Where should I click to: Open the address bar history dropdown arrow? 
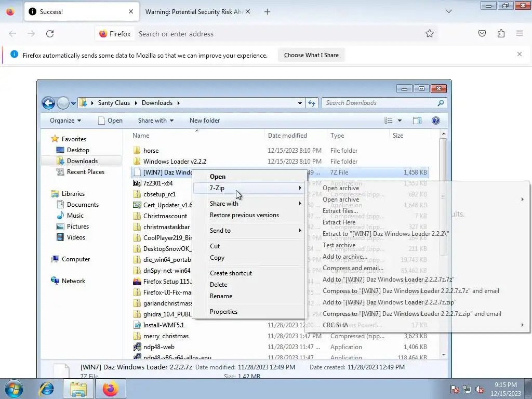coord(300,103)
